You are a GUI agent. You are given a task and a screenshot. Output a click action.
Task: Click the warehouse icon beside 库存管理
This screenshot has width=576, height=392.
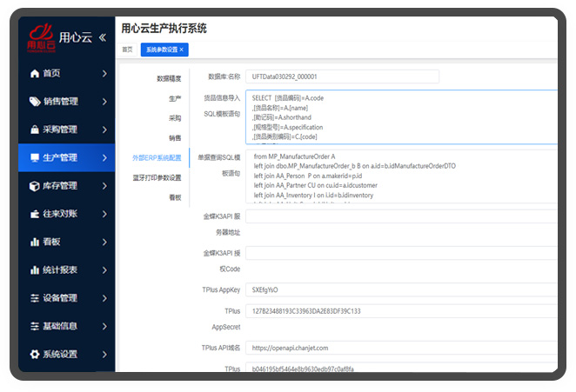pos(35,185)
